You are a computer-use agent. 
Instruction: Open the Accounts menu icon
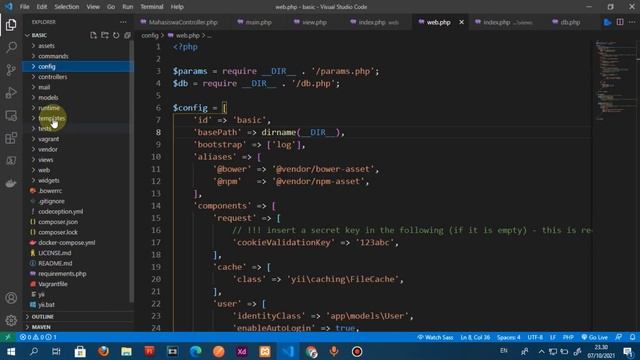11,298
